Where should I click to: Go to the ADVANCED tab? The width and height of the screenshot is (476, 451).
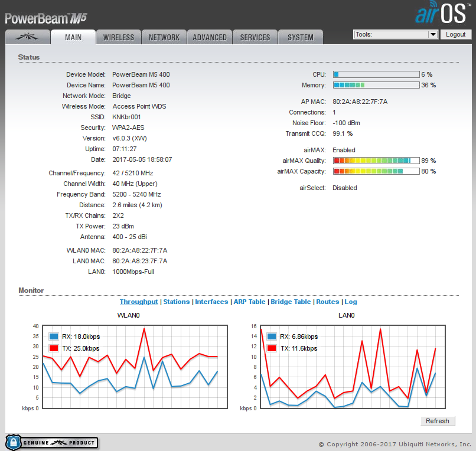[x=210, y=37]
